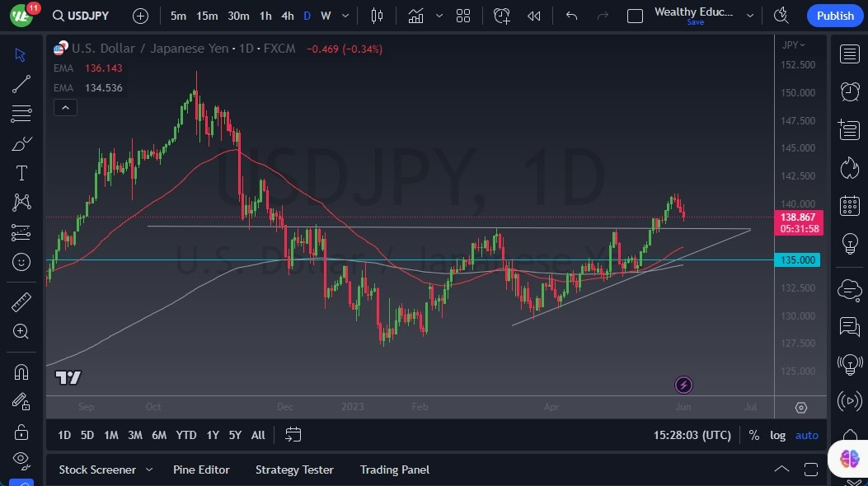This screenshot has height=486, width=868.
Task: Select the Text annotation tool
Action: 21,173
